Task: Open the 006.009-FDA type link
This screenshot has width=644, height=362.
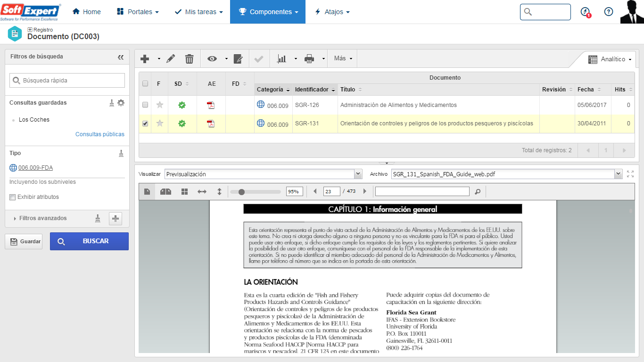Action: tap(35, 168)
